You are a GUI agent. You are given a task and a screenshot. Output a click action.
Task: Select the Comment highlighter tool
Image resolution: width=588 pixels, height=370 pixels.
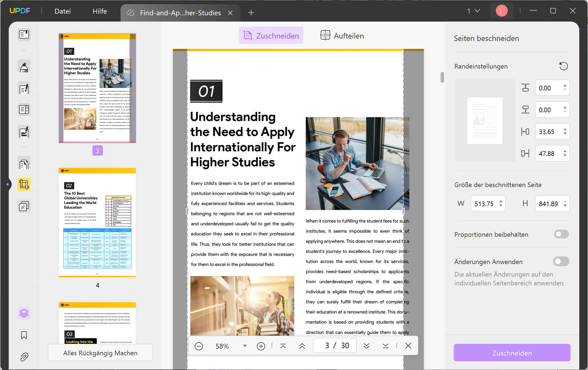click(24, 66)
